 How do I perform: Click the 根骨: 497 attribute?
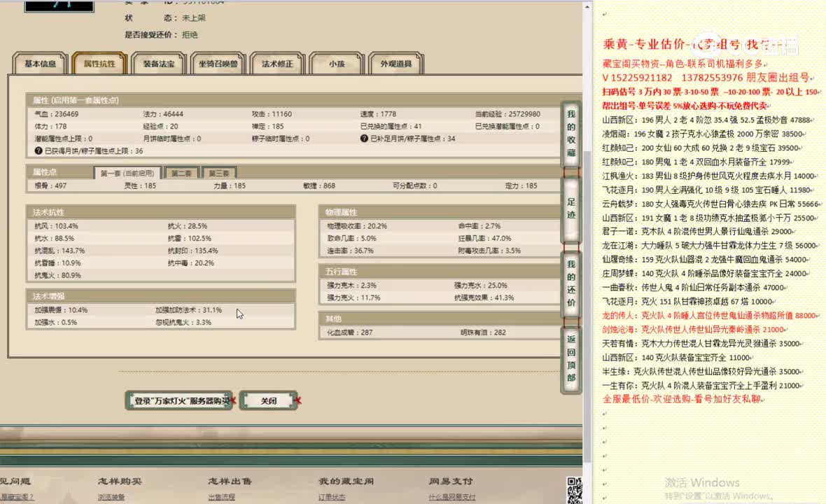click(50, 185)
